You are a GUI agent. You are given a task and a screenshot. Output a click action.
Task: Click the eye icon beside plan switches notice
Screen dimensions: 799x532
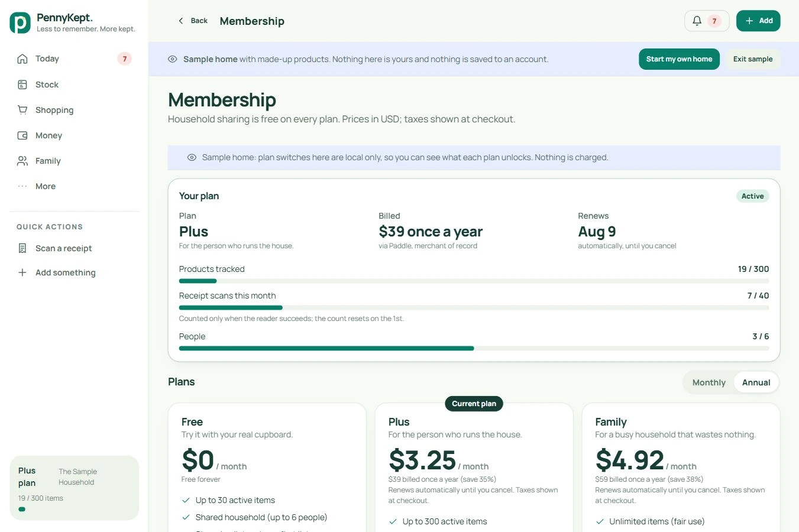point(192,157)
